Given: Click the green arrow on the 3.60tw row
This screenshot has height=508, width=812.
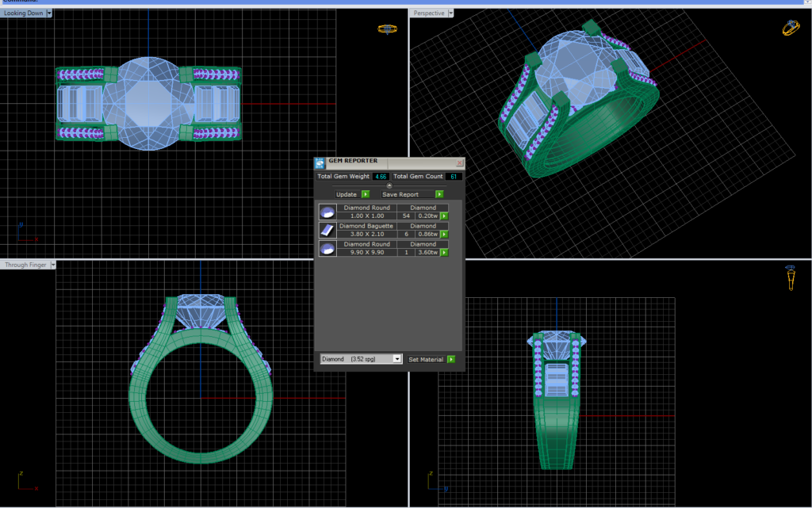Looking at the screenshot, I should coord(444,253).
